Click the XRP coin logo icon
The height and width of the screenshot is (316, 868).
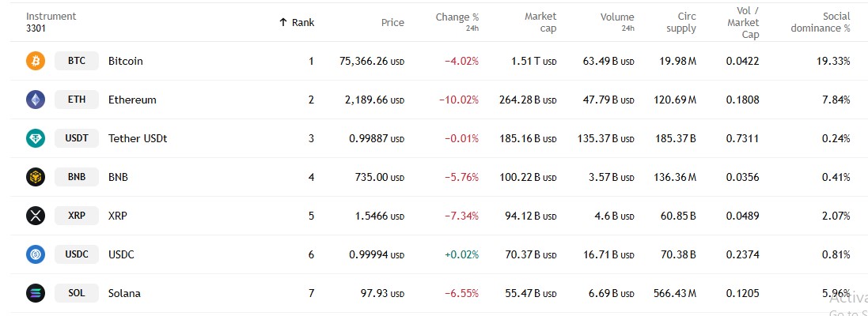coord(36,216)
